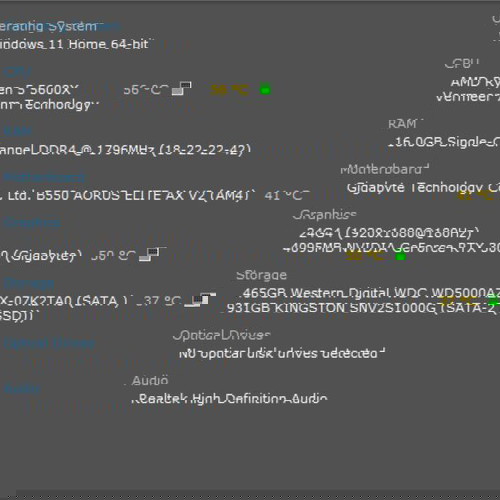Viewport: 500px width, 500px height.
Task: Click the CPU temperature bar icon
Action: coord(181,89)
